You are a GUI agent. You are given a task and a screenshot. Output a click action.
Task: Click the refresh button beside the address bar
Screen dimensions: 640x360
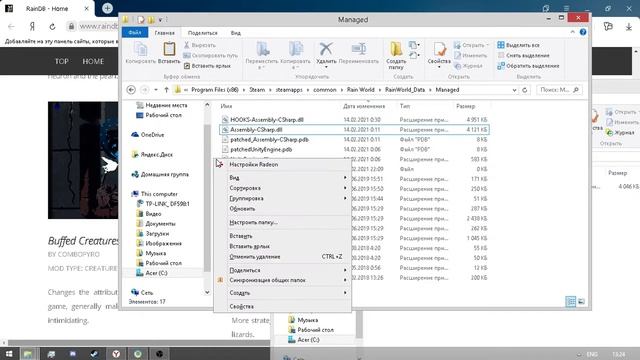[x=525, y=90]
